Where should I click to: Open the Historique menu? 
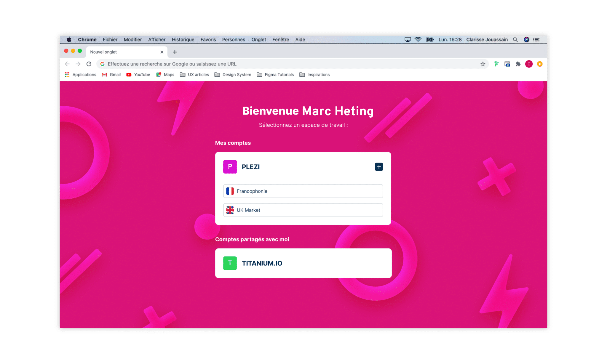[183, 39]
